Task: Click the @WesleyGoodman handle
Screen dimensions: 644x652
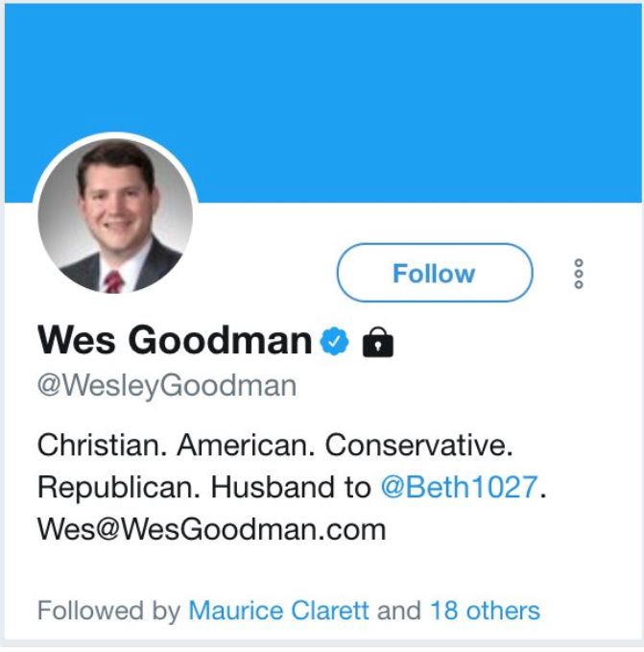Action: (x=167, y=386)
